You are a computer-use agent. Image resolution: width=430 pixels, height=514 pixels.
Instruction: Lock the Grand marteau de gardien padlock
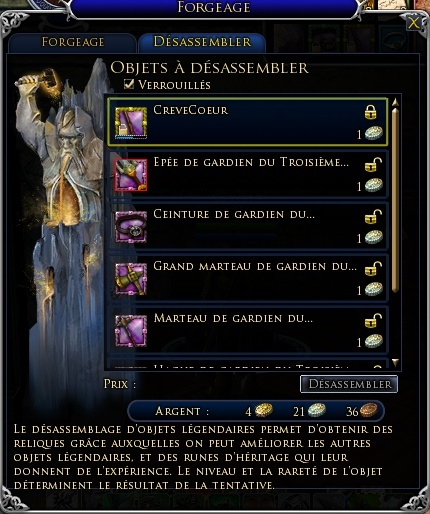pos(372,268)
